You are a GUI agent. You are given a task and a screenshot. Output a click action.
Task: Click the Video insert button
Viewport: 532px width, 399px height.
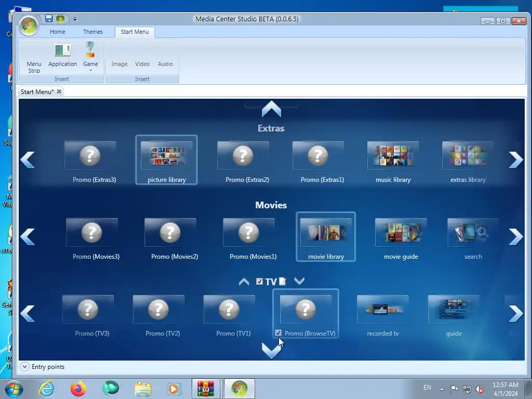tap(142, 64)
